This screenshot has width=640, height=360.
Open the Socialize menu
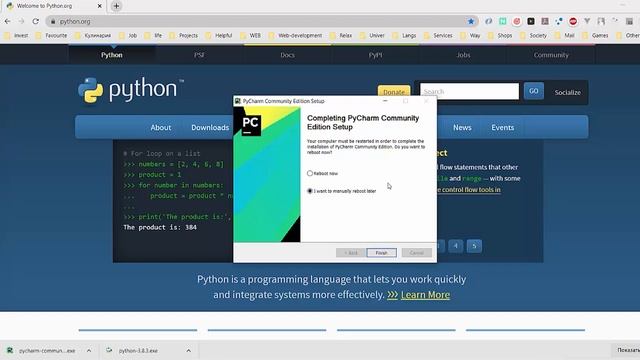(x=567, y=93)
